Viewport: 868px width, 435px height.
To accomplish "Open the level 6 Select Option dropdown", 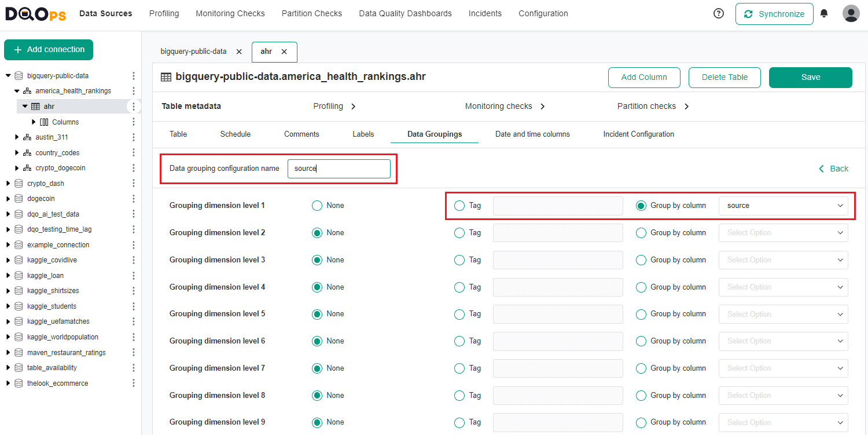I will (x=784, y=341).
